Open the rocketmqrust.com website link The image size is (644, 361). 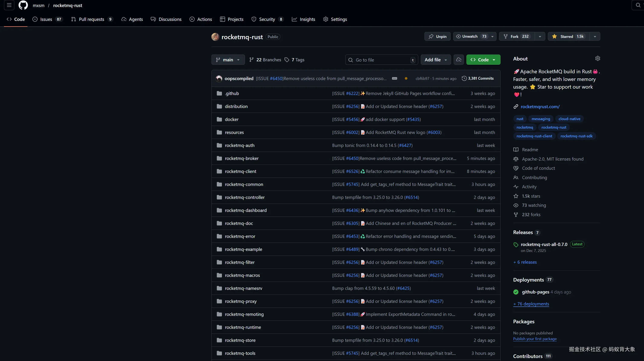(x=540, y=107)
